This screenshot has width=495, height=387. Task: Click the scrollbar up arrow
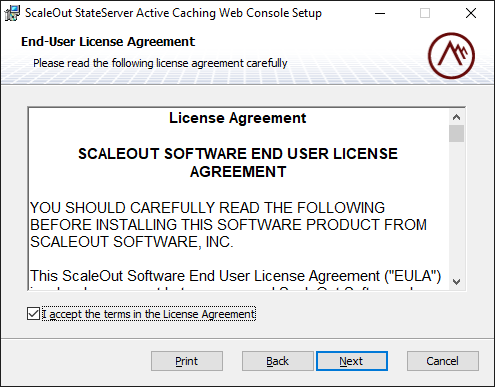pyautogui.click(x=456, y=117)
